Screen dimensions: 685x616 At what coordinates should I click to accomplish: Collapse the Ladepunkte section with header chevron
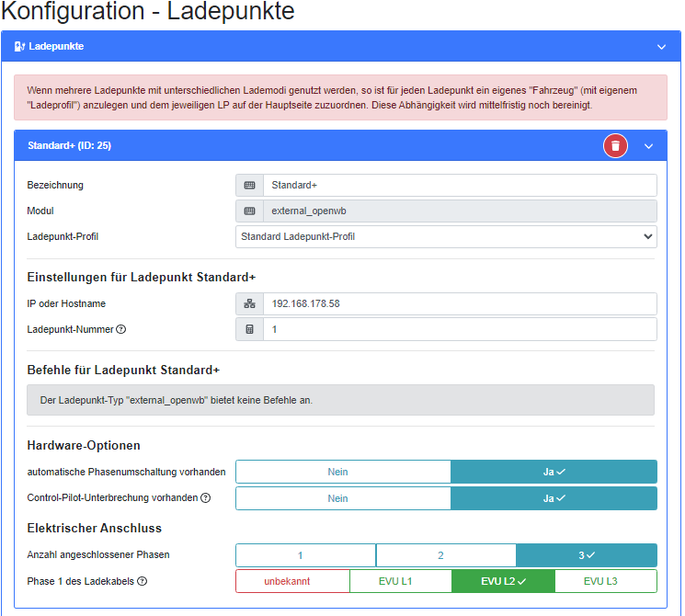click(x=661, y=47)
